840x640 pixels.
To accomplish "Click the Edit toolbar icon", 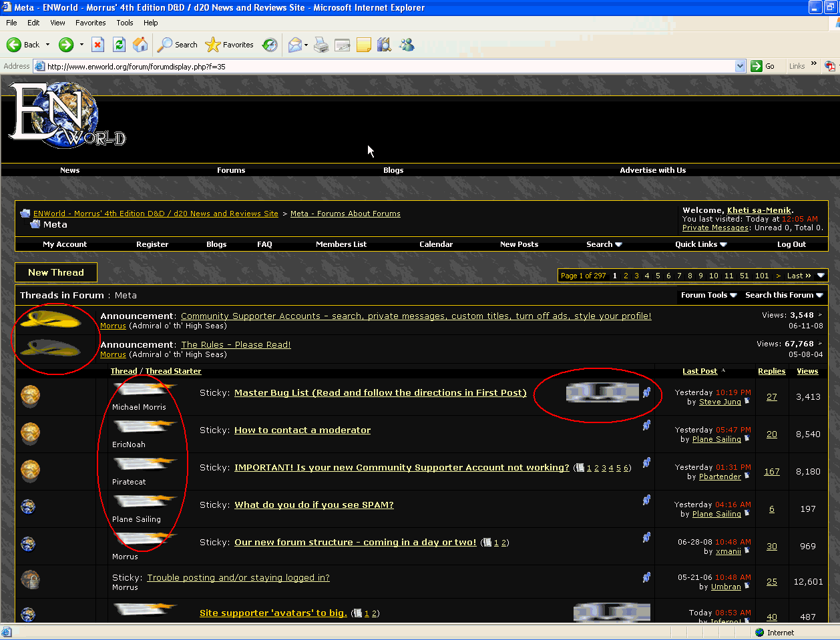I will (x=343, y=45).
